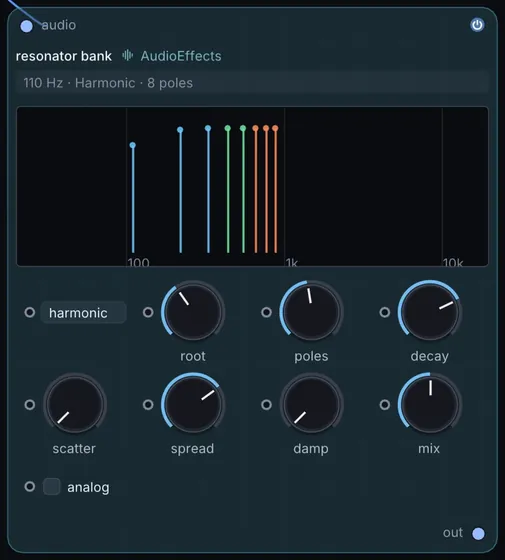Click the 'spread' knob label
This screenshot has width=505, height=560.
point(192,449)
